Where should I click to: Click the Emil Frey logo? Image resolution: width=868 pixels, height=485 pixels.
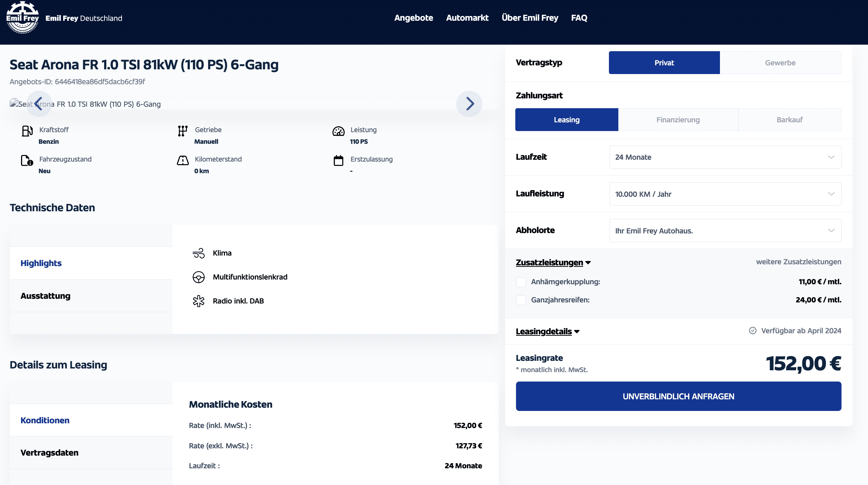coord(22,18)
